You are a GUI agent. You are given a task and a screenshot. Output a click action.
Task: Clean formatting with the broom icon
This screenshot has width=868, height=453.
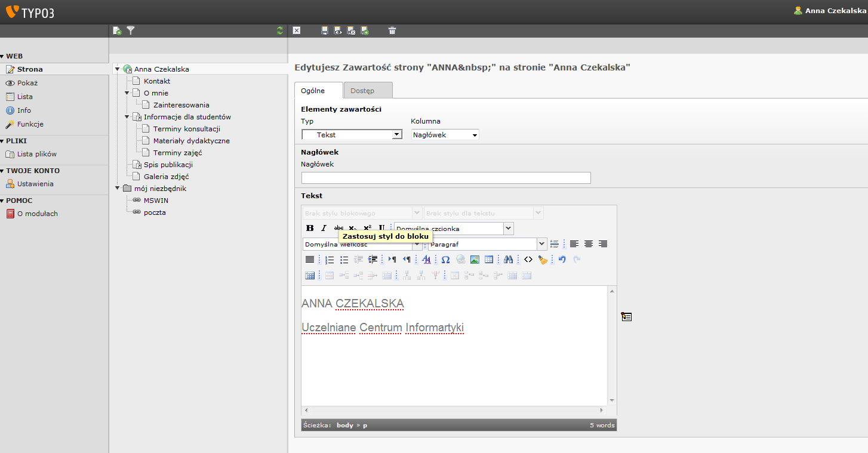point(542,259)
